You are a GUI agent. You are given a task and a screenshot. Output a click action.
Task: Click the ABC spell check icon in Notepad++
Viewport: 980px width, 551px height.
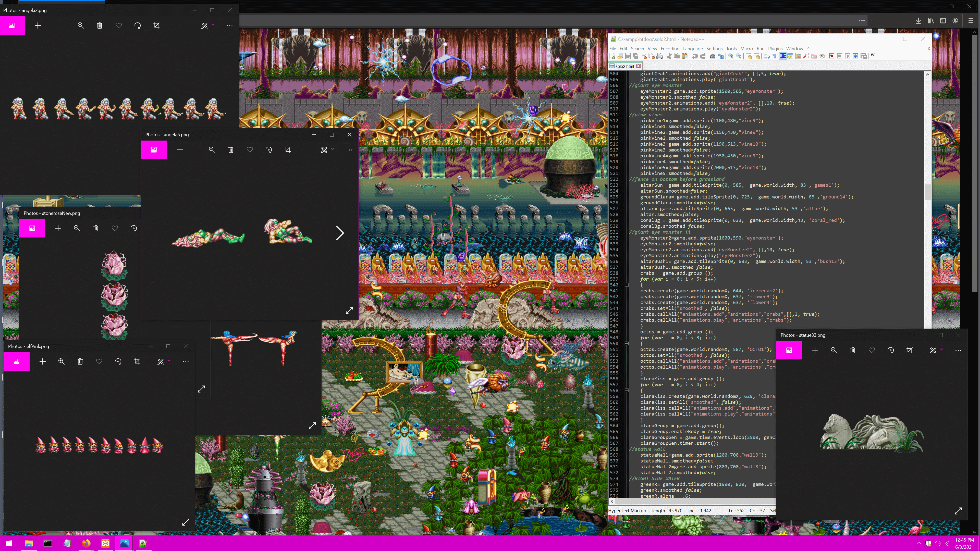(x=873, y=56)
